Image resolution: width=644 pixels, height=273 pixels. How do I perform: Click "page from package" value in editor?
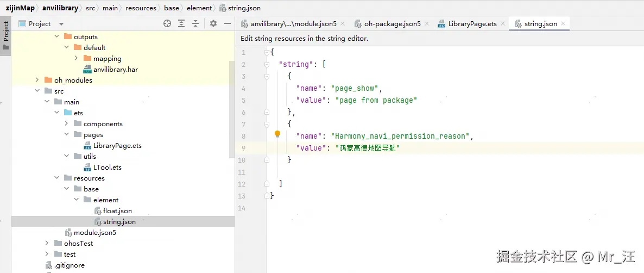[x=376, y=100]
